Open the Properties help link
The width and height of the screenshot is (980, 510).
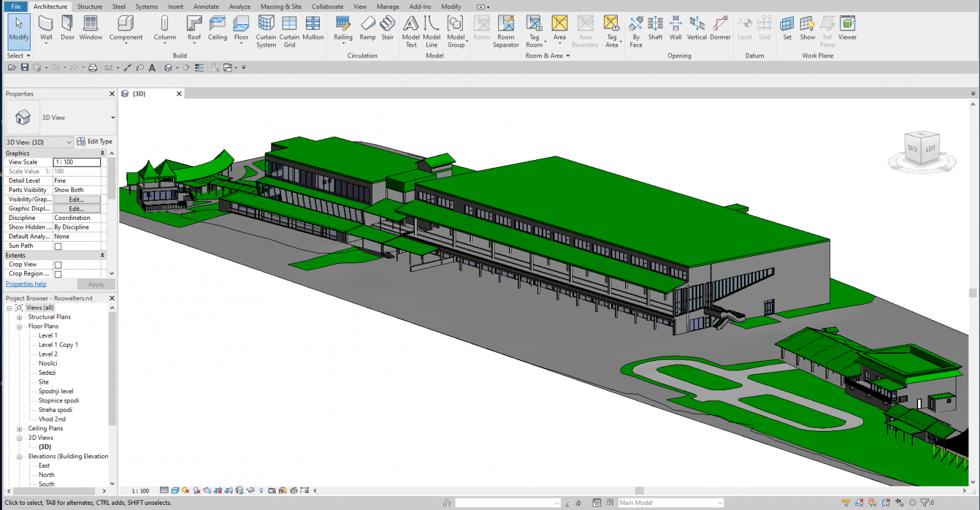point(26,284)
